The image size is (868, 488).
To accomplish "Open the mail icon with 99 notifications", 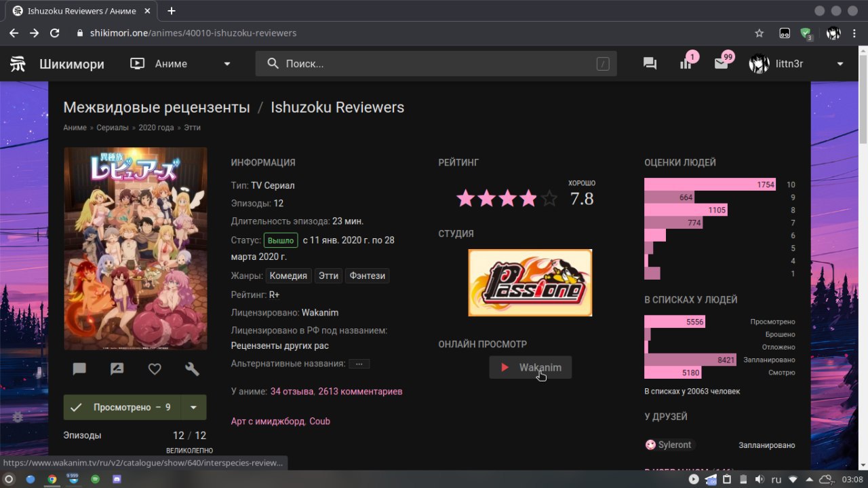I will (722, 63).
